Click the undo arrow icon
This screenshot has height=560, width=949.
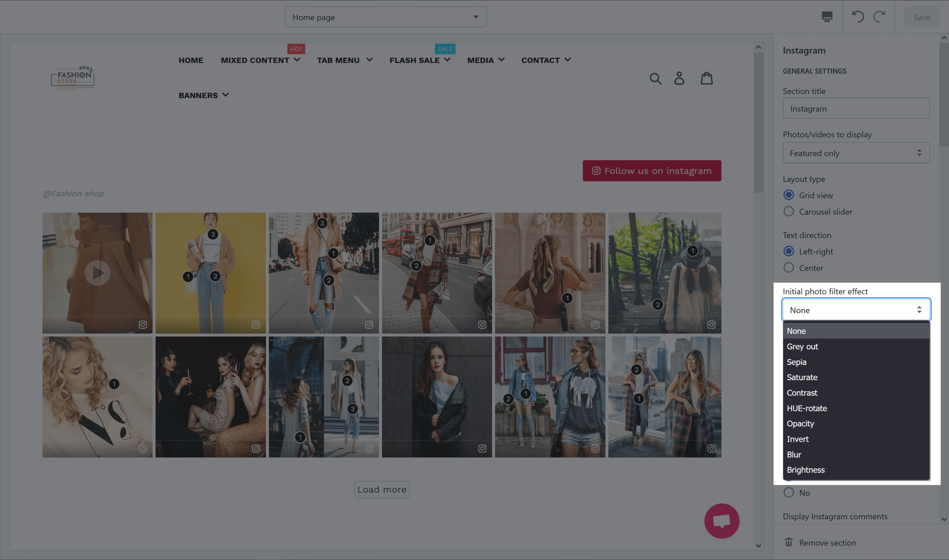(x=858, y=17)
